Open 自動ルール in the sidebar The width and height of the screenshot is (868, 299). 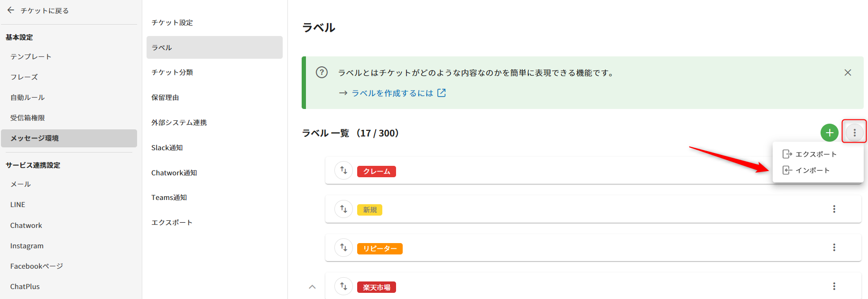[x=28, y=98]
